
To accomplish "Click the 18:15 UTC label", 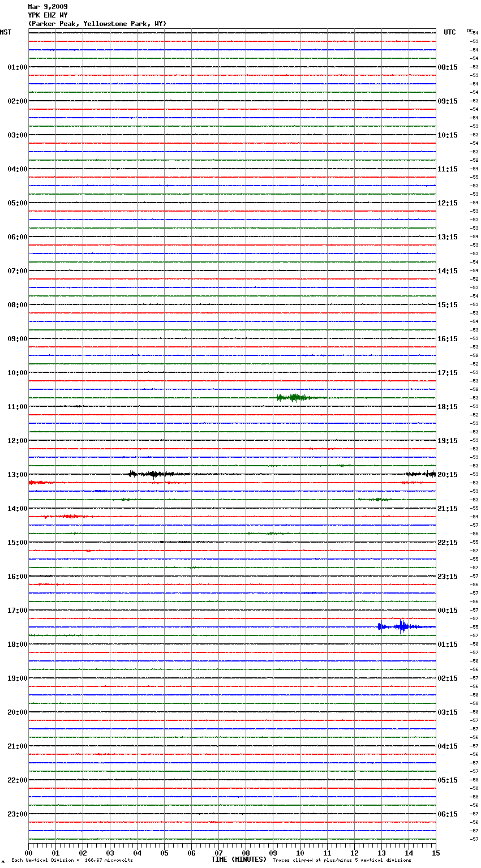I will coord(448,407).
